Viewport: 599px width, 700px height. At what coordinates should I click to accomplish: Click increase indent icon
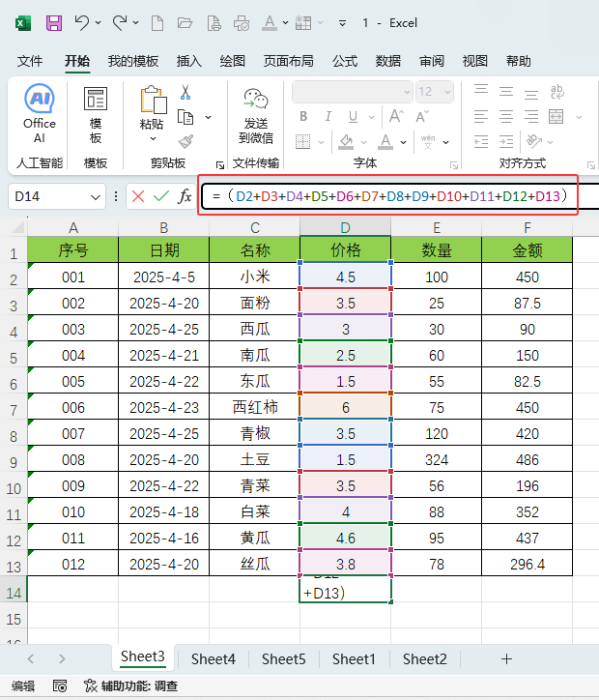[506, 142]
